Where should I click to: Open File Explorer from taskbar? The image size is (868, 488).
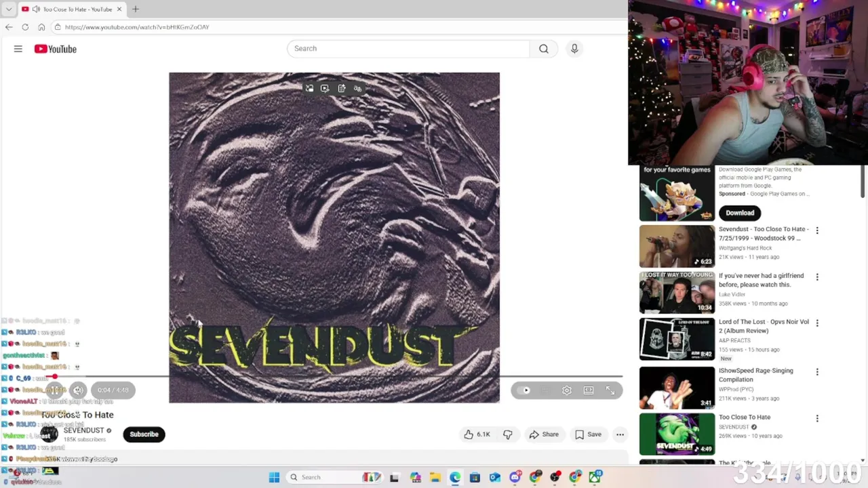coord(435,477)
